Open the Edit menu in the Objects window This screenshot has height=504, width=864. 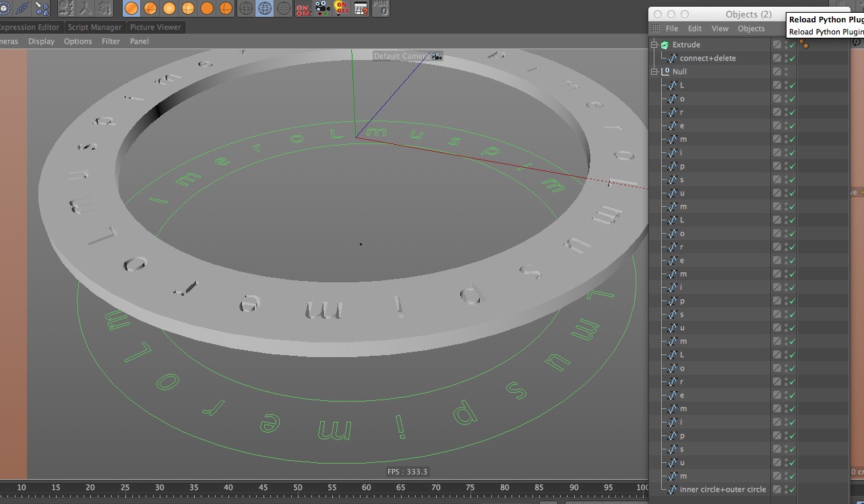[x=695, y=28]
